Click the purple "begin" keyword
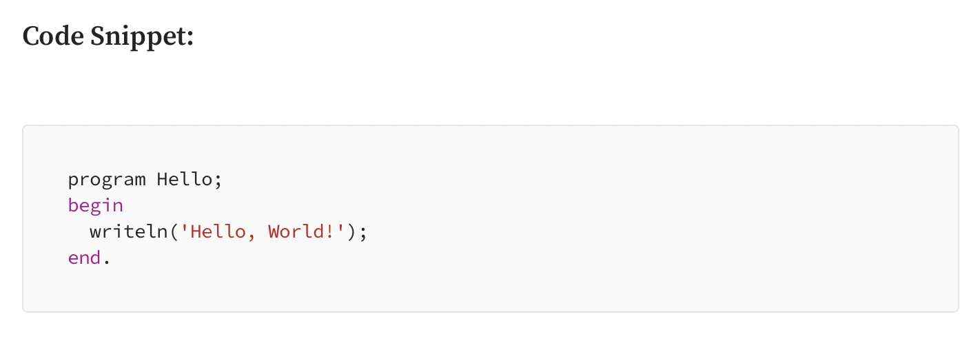Viewport: 980px width, 343px height. [x=95, y=206]
